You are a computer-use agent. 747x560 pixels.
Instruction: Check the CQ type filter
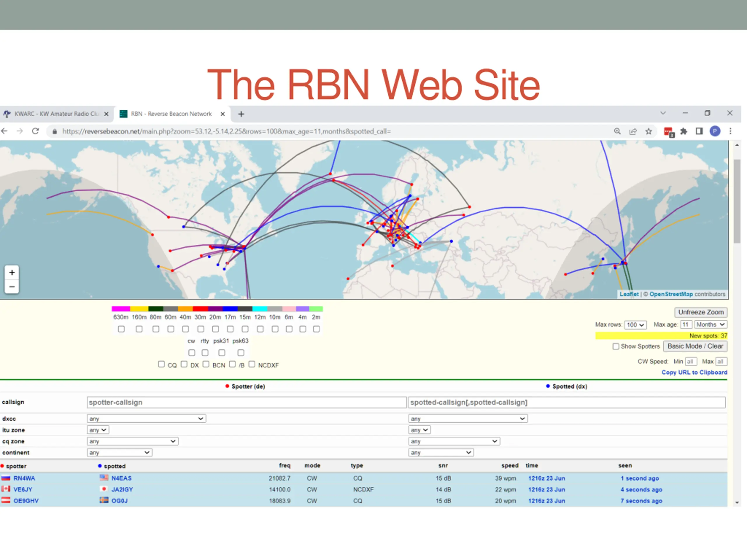[x=161, y=364]
